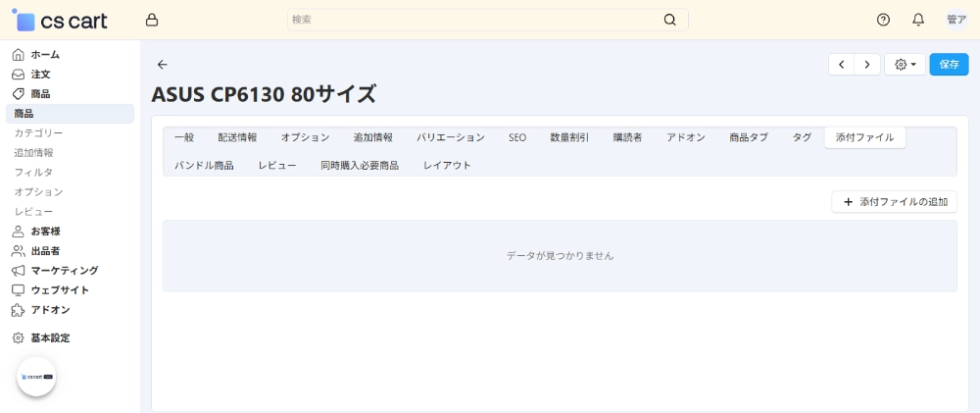Expand the マーケティング sidebar menu
Image resolution: width=980 pixels, height=413 pixels.
click(64, 270)
